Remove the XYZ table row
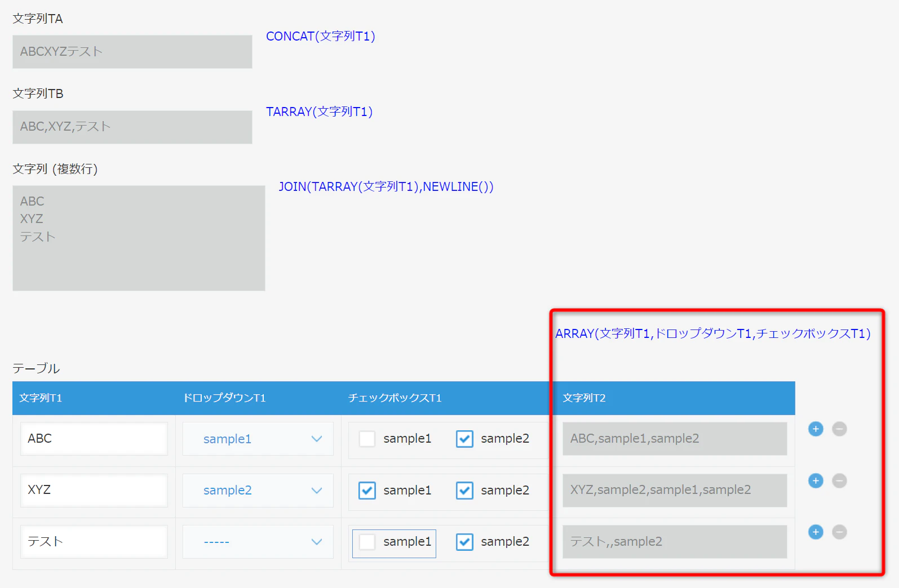 point(839,480)
